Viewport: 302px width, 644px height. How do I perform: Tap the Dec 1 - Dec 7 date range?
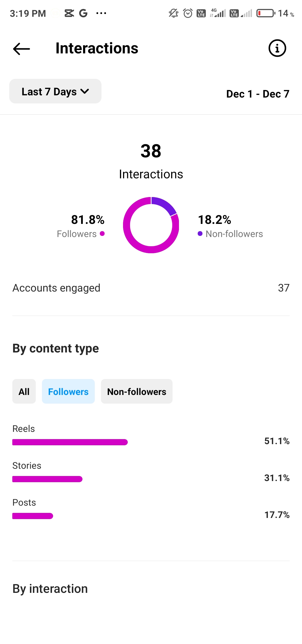(258, 94)
